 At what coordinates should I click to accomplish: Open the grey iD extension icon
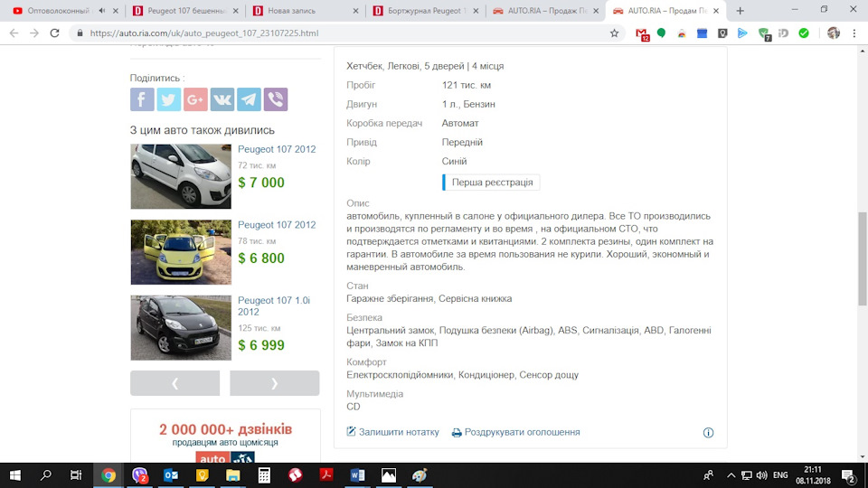[x=783, y=33]
